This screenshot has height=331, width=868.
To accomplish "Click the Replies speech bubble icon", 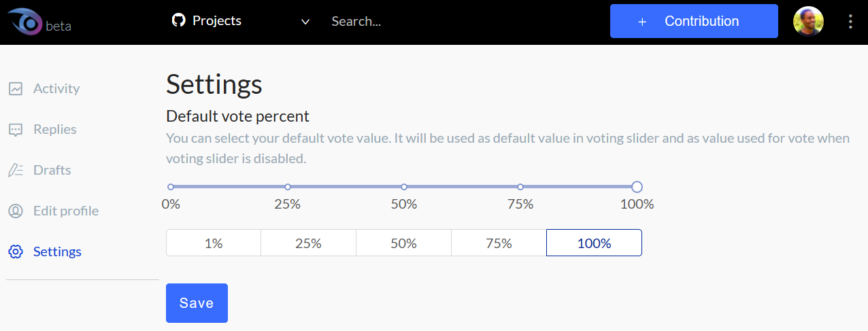I will click(x=16, y=129).
